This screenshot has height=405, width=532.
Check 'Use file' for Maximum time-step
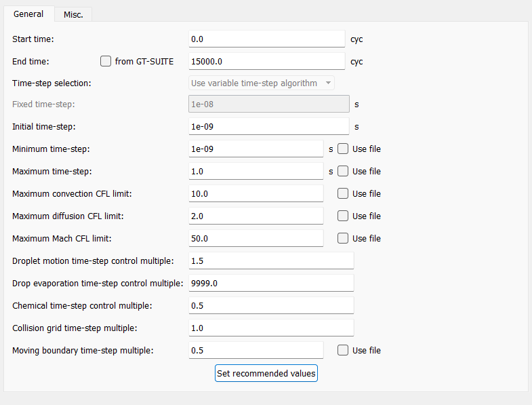(x=343, y=171)
